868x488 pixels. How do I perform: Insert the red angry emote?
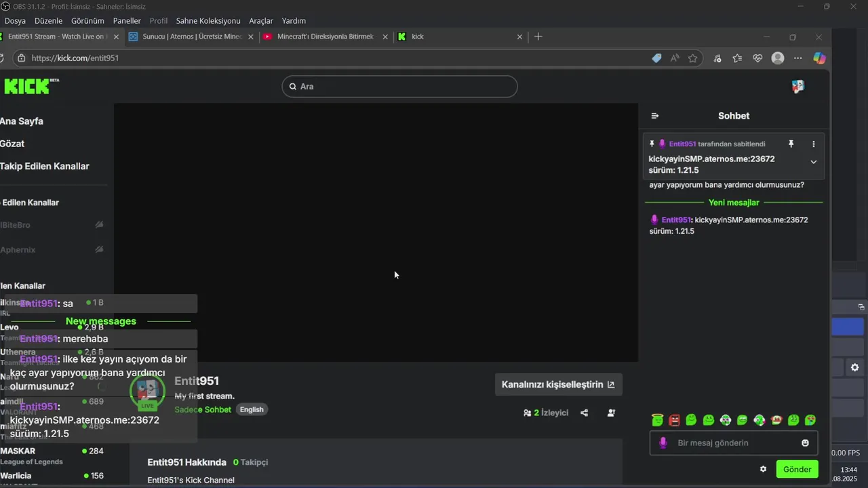tap(674, 420)
